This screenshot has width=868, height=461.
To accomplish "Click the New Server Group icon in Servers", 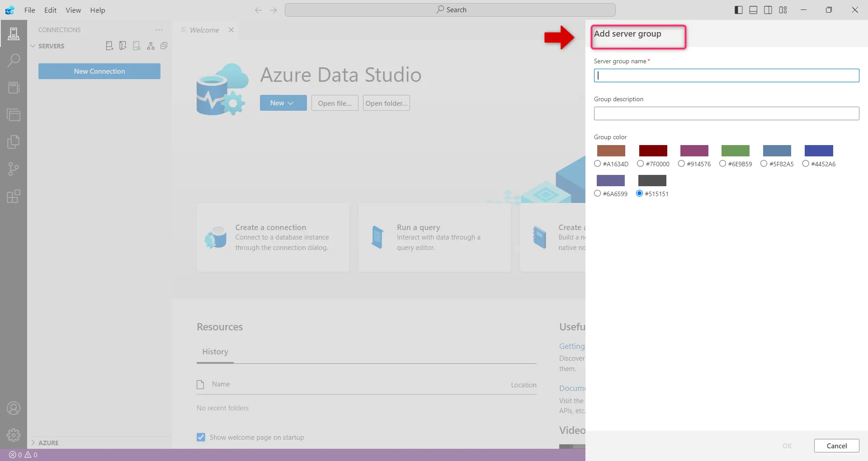I will (x=123, y=46).
